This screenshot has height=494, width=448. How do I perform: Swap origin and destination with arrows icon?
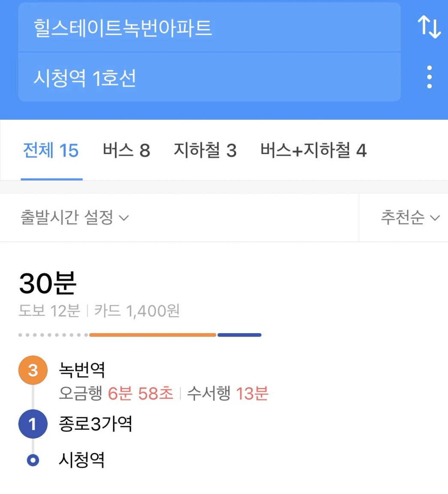click(429, 27)
